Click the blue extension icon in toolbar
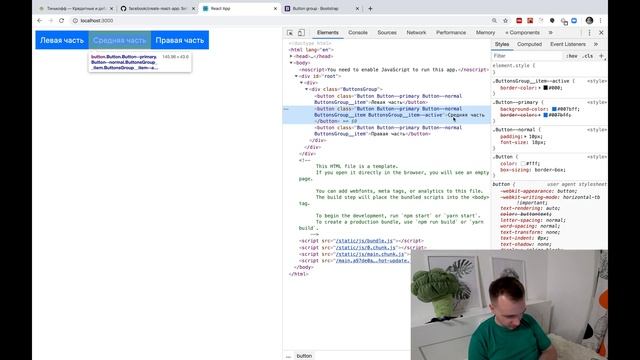The width and height of the screenshot is (640, 360). pyautogui.click(x=574, y=20)
